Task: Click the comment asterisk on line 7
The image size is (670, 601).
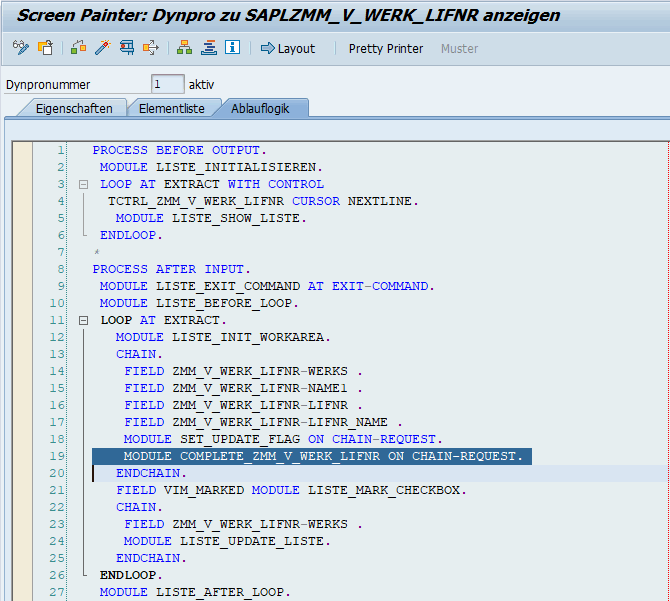Action: coord(97,252)
